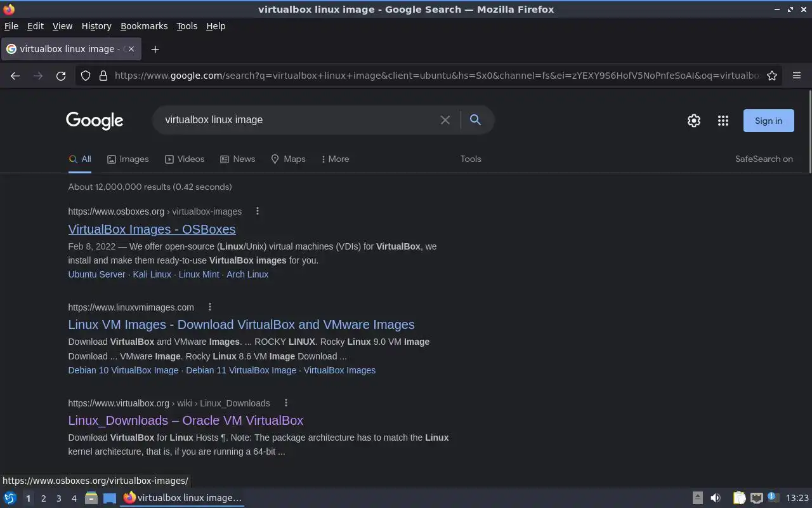Screen dimensions: 812x508
Task: Click the show desktop taskbar icon
Action: (110, 498)
